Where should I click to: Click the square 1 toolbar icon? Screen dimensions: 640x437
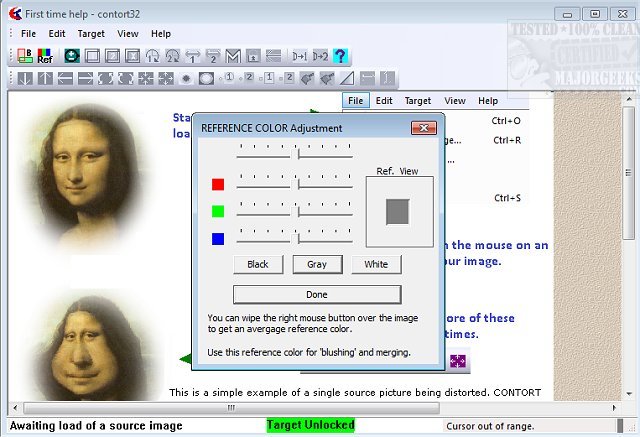[267, 78]
